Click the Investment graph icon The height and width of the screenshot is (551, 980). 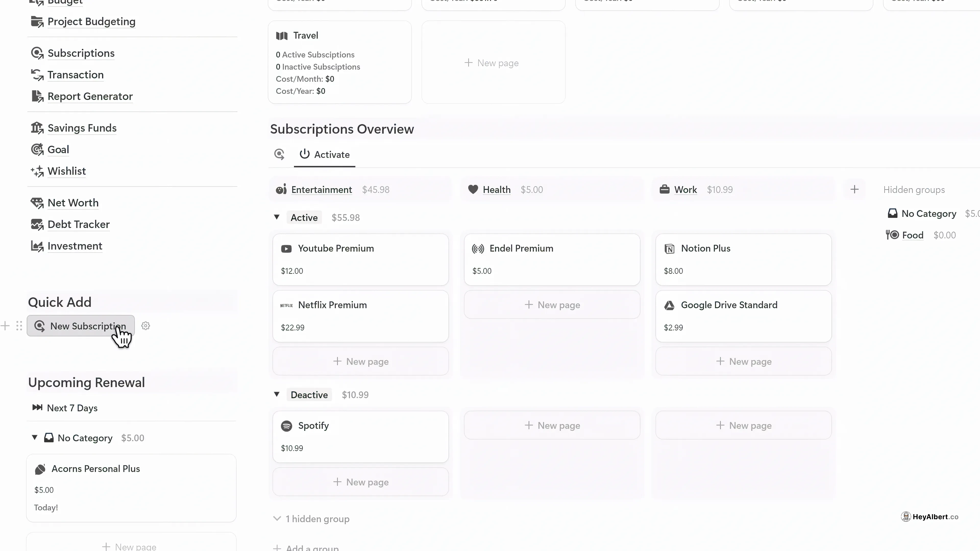tap(37, 246)
